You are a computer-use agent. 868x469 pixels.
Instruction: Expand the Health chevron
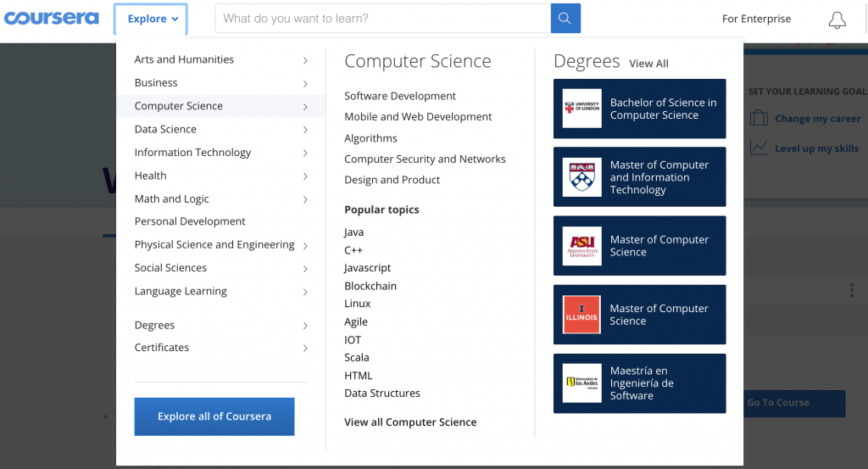pyautogui.click(x=305, y=176)
